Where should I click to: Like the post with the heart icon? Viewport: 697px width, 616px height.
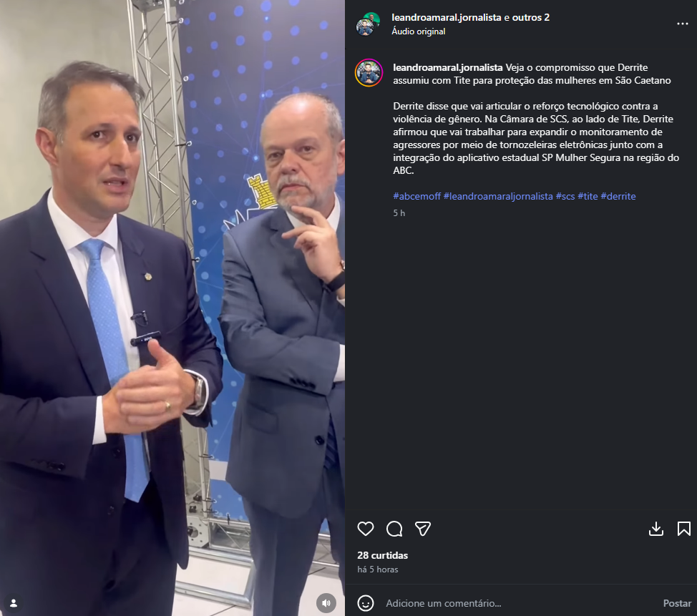pyautogui.click(x=366, y=529)
